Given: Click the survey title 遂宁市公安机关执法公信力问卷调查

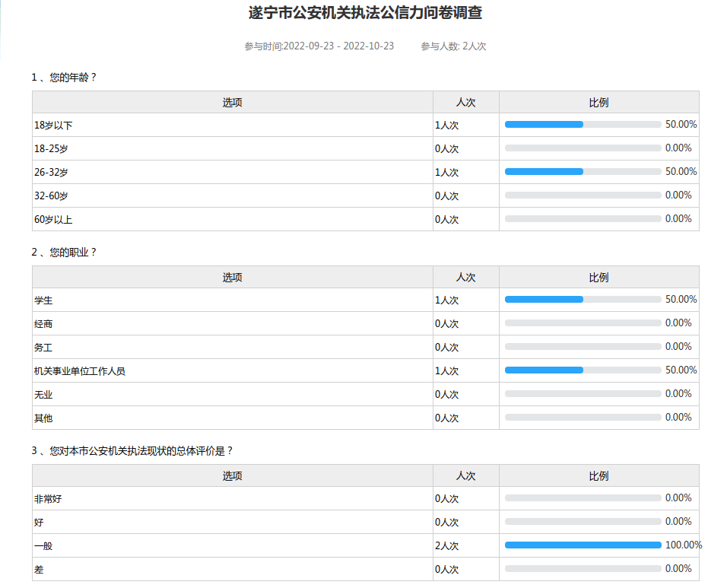Looking at the screenshot, I should point(365,13).
